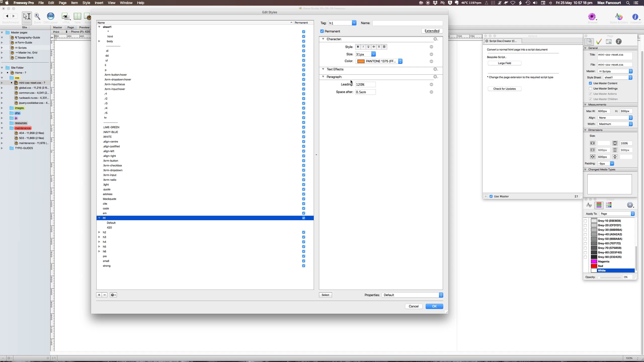Viewport: 644px width, 362px height.
Task: Click the Character section plus icon
Action: click(435, 39)
